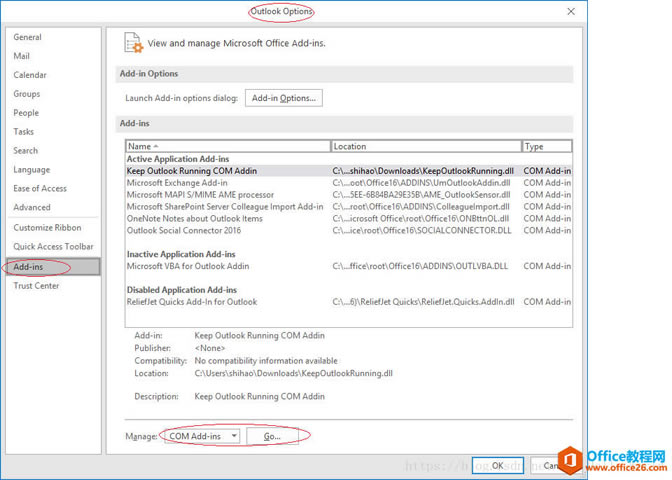Click the KeepOutlookRunning.dll location cell
This screenshot has height=480, width=672.
point(423,171)
